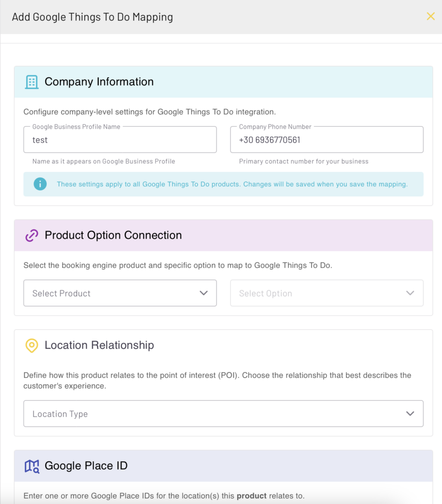Open the Select Product dropdown
The height and width of the screenshot is (504, 442).
pos(120,293)
